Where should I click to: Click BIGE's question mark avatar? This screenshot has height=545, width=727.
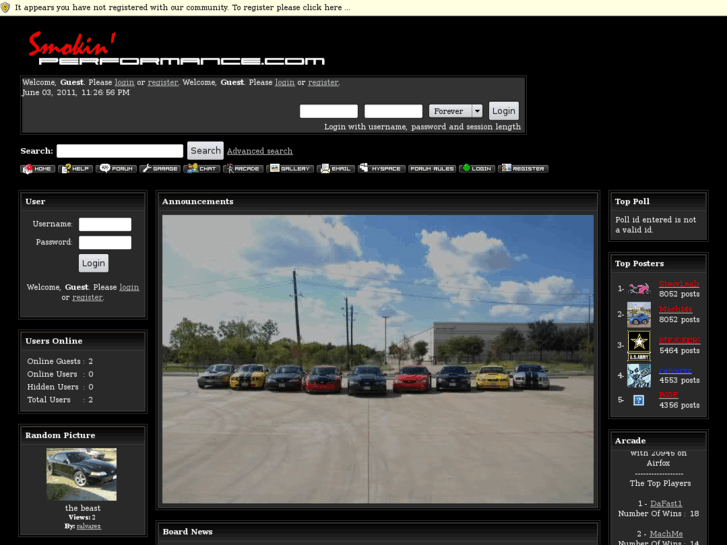tap(638, 400)
